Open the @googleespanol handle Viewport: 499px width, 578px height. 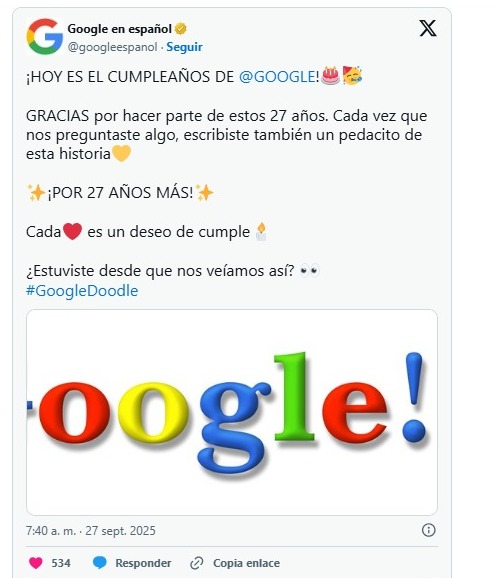112,47
